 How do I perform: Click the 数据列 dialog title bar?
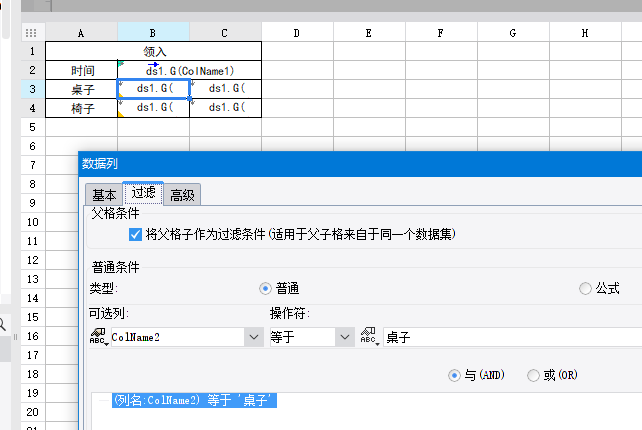tap(360, 164)
